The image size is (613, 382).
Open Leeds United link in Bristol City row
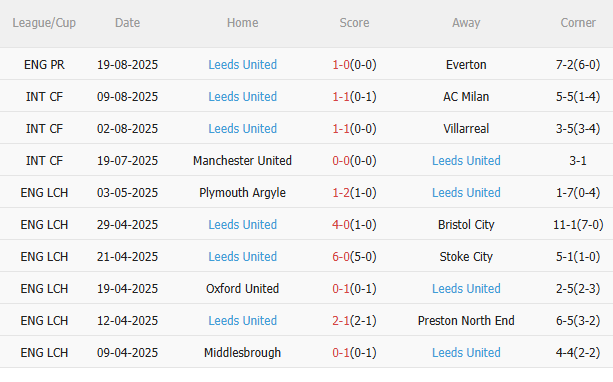click(242, 225)
